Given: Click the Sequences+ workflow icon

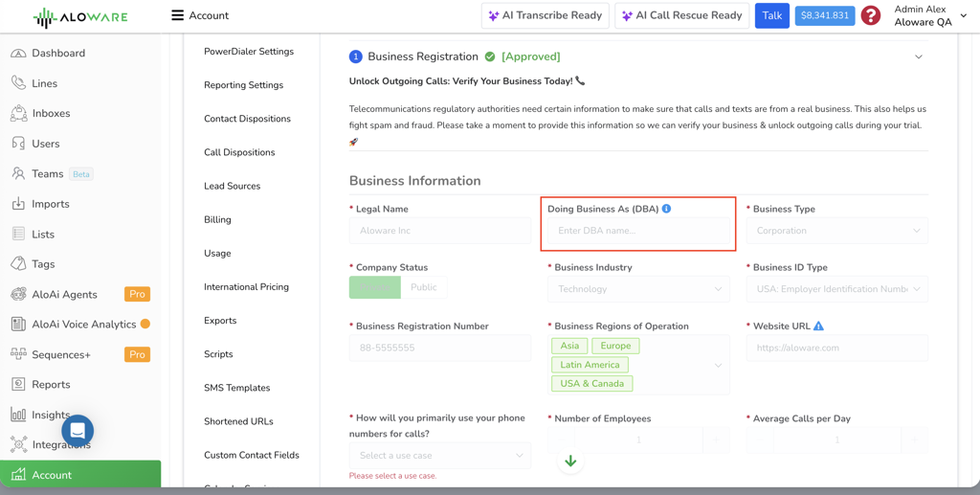Looking at the screenshot, I should click(19, 353).
